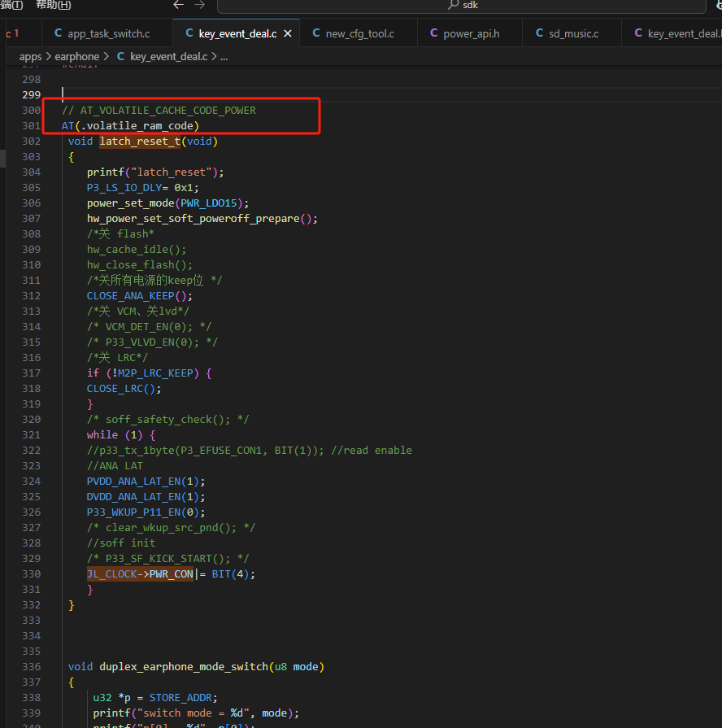Click the C file icon in breadcrumb
The width and height of the screenshot is (722, 728).
coord(120,57)
